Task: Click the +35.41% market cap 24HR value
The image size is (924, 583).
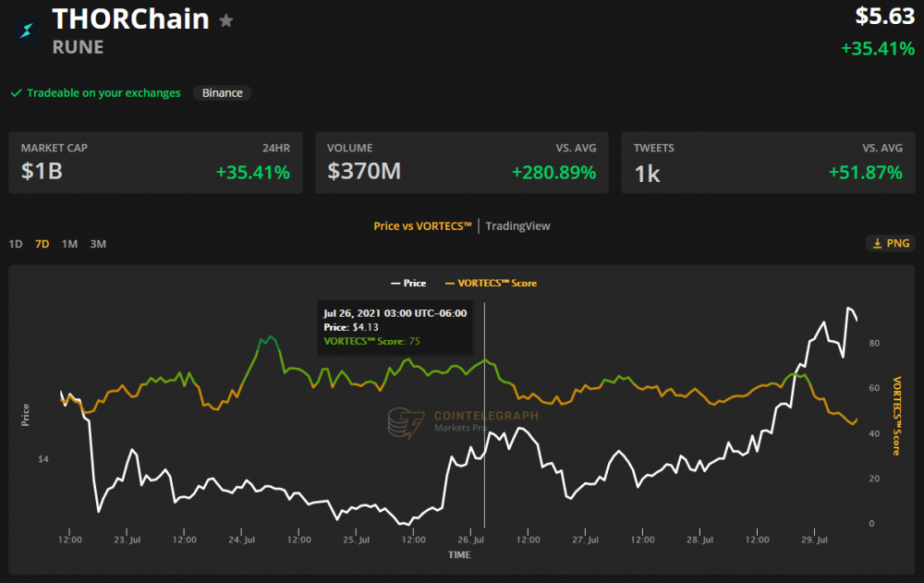Action: [x=253, y=172]
